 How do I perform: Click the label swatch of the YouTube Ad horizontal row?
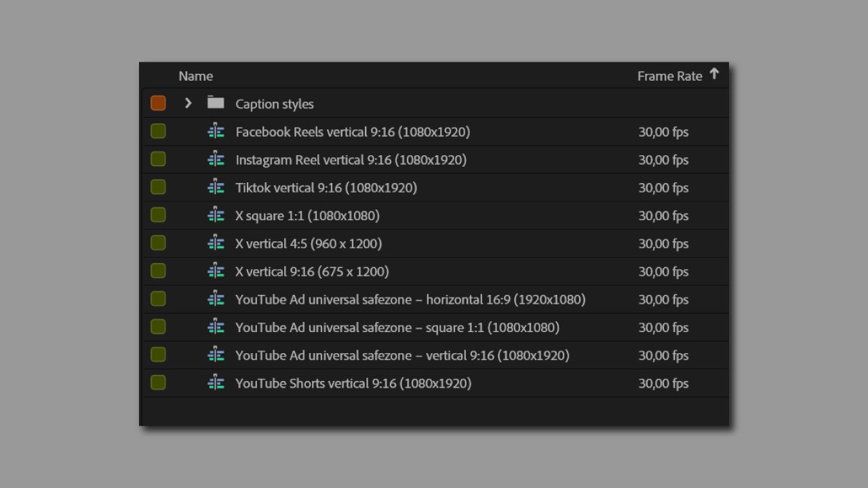(x=158, y=298)
